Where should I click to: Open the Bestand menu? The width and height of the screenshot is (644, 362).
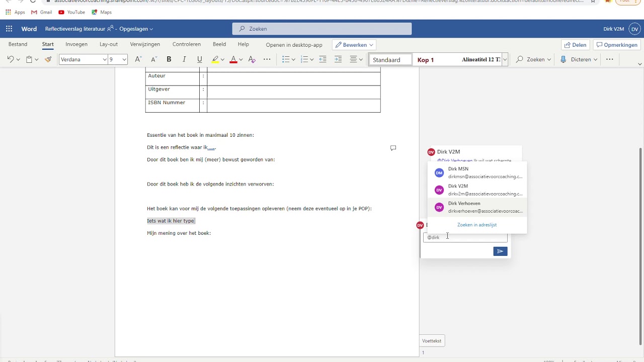18,44
